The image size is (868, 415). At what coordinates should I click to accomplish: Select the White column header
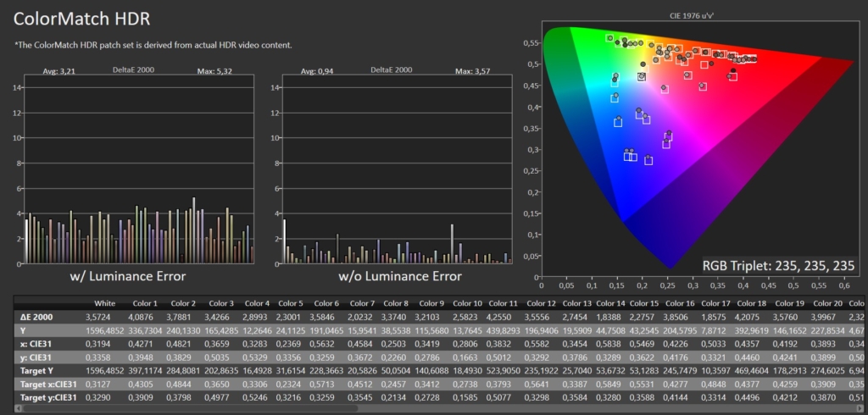tap(104, 303)
